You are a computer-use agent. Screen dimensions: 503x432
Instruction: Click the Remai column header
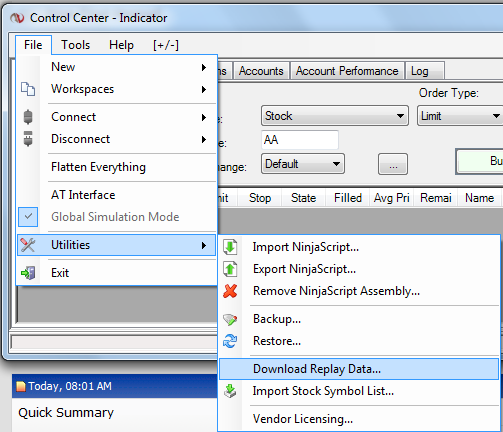point(436,198)
